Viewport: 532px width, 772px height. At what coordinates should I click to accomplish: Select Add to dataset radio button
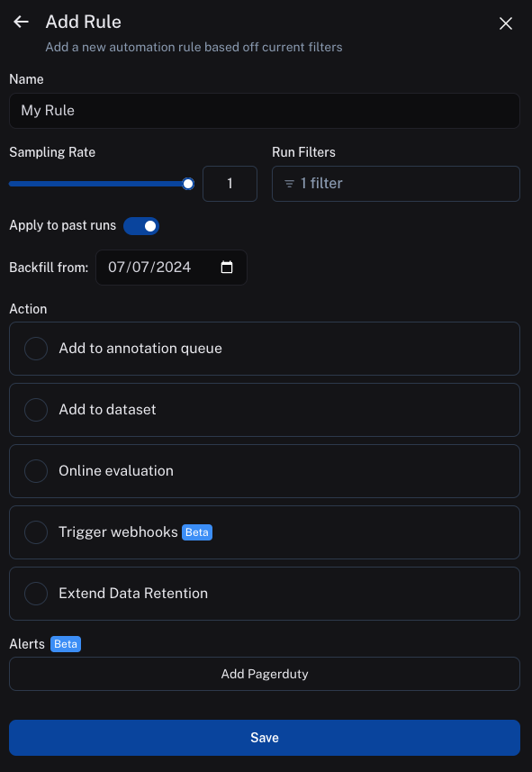pyautogui.click(x=36, y=410)
